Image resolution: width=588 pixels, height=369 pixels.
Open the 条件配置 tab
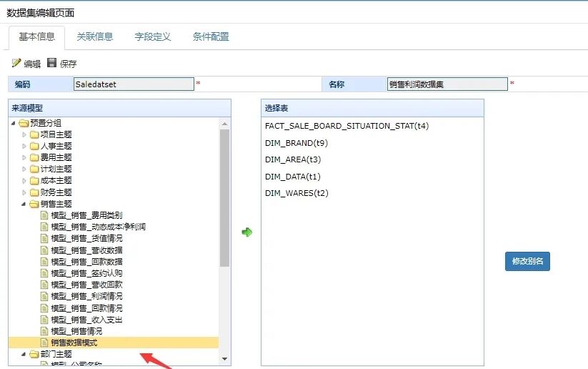click(211, 36)
